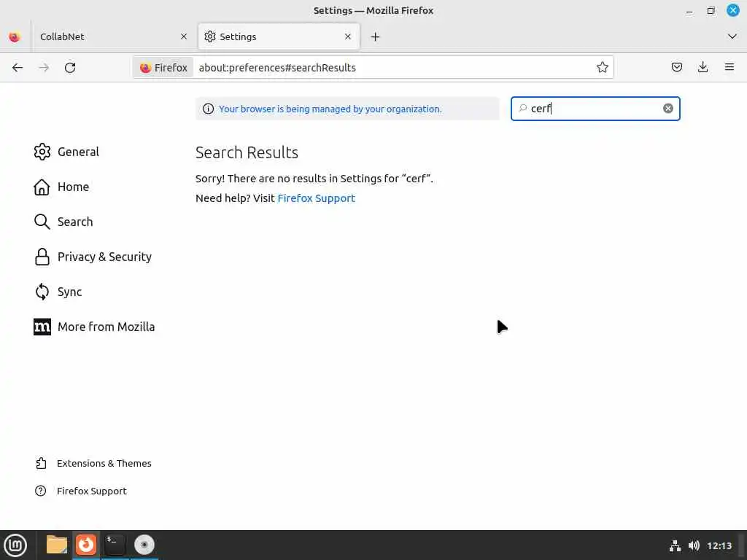Restore the Firefox window size
Viewport: 747px width, 560px height.
point(711,10)
